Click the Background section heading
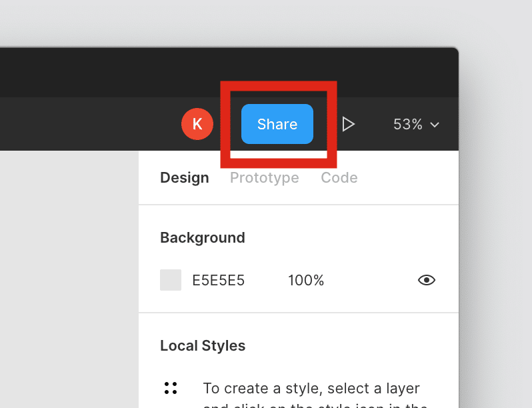532x408 pixels. 203,238
